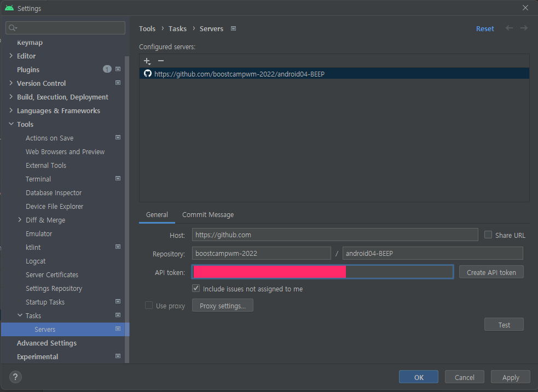Click the GitHub logo icon in server list
This screenshot has height=392, width=538.
(148, 74)
